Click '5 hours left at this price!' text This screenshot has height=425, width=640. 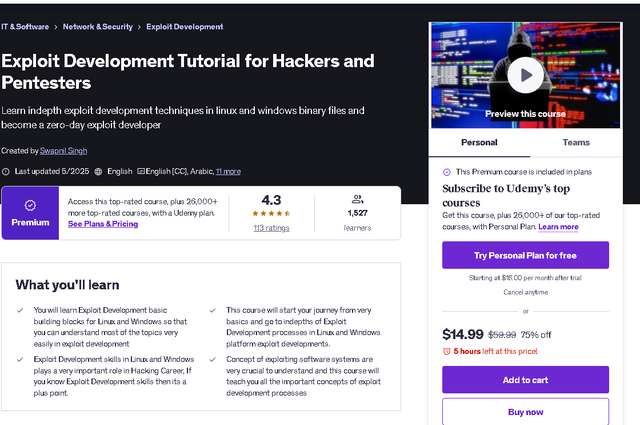(x=496, y=351)
